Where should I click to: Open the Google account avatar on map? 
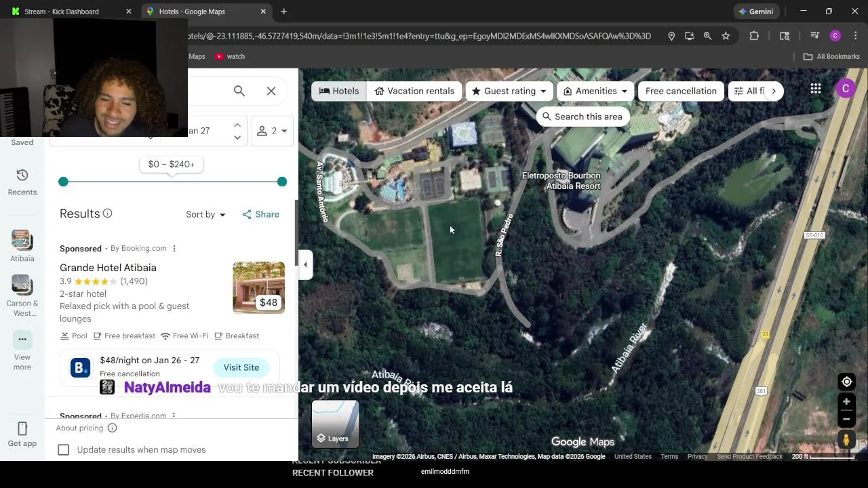pos(846,88)
